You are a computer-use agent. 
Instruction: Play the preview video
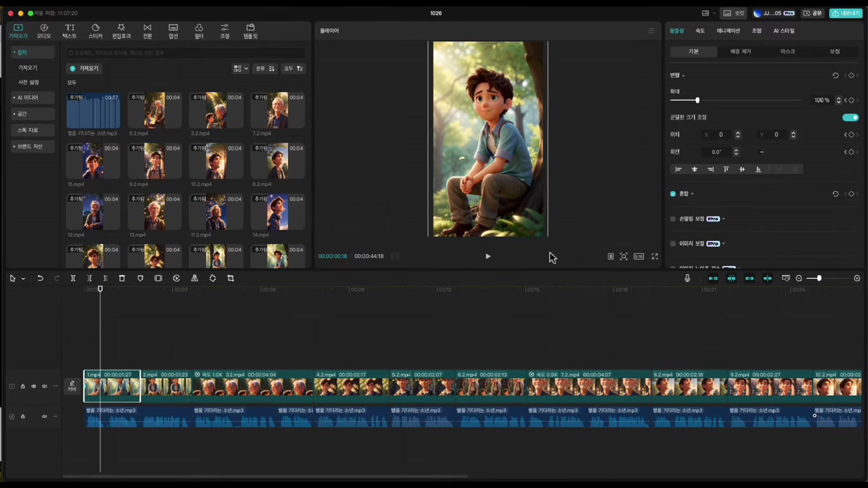click(488, 256)
